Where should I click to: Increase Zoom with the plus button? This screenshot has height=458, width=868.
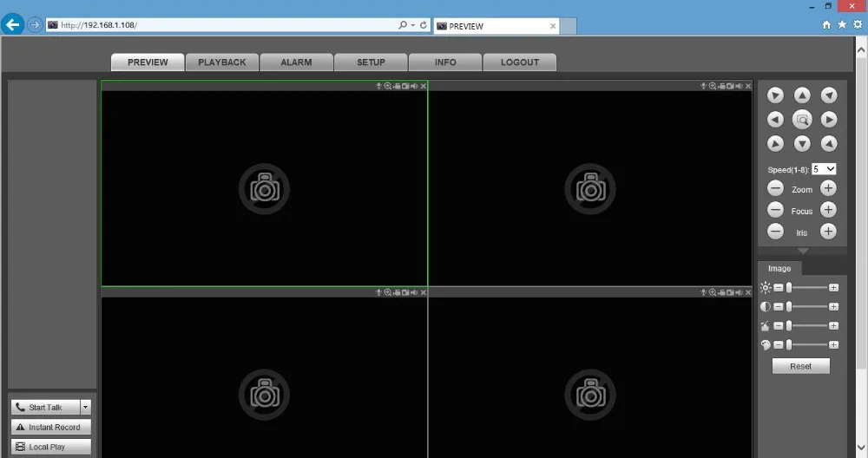point(828,188)
